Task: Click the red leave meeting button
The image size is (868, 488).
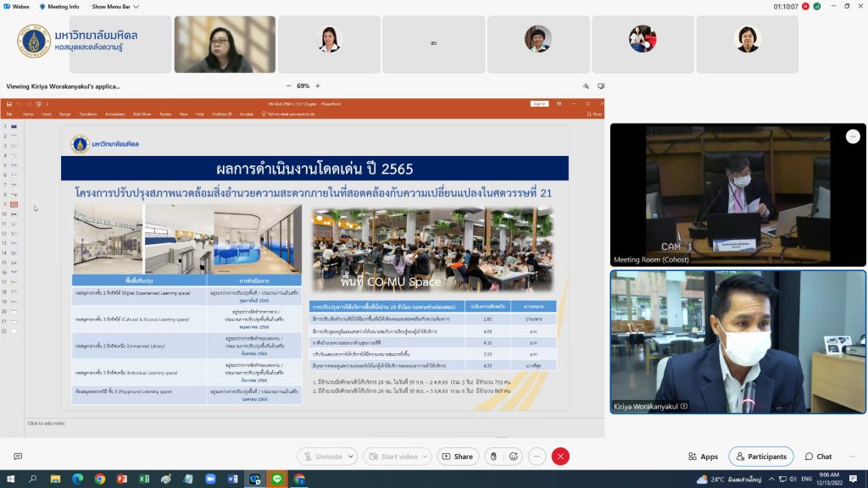Action: pyautogui.click(x=560, y=456)
